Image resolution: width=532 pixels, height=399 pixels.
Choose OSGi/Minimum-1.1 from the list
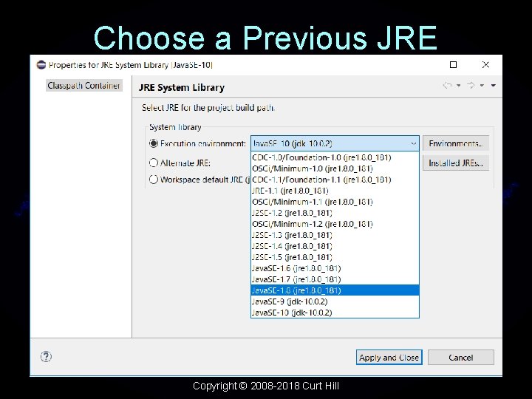click(335, 202)
